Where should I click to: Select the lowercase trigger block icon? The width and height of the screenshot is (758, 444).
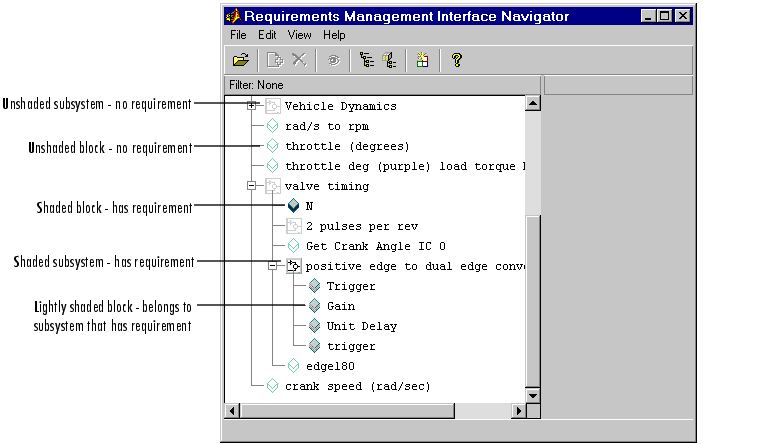tap(315, 346)
